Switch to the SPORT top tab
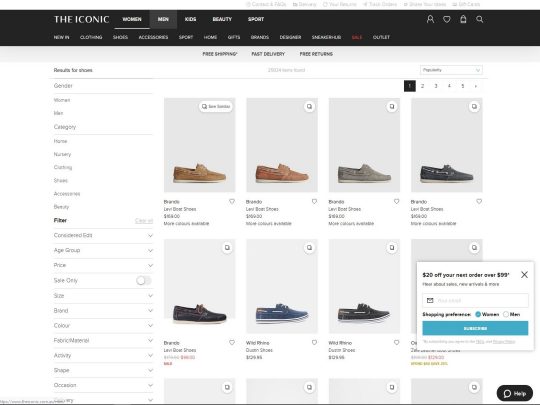540x405 pixels. [x=256, y=19]
